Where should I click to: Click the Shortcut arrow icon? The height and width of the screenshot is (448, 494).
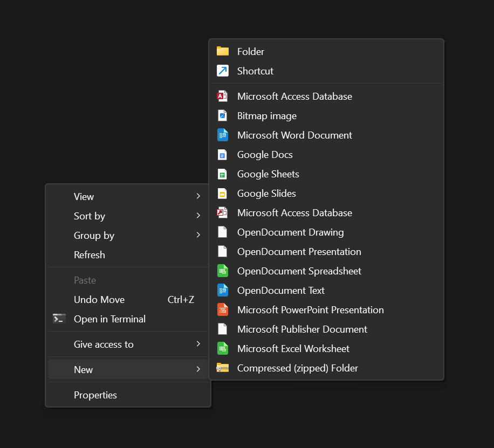(x=223, y=71)
